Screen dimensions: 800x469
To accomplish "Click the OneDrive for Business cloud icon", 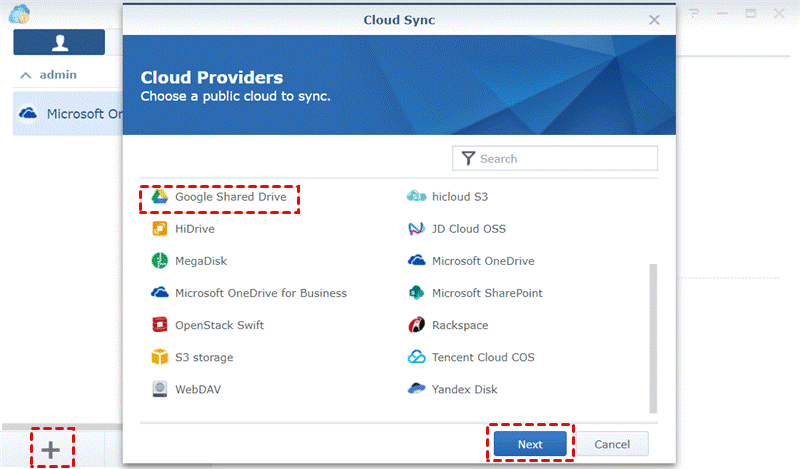I will point(160,292).
